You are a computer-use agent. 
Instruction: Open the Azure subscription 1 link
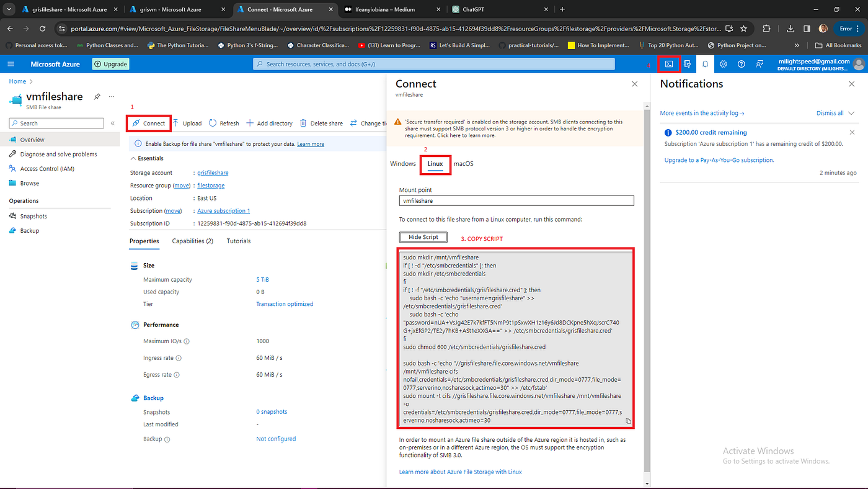[223, 211]
